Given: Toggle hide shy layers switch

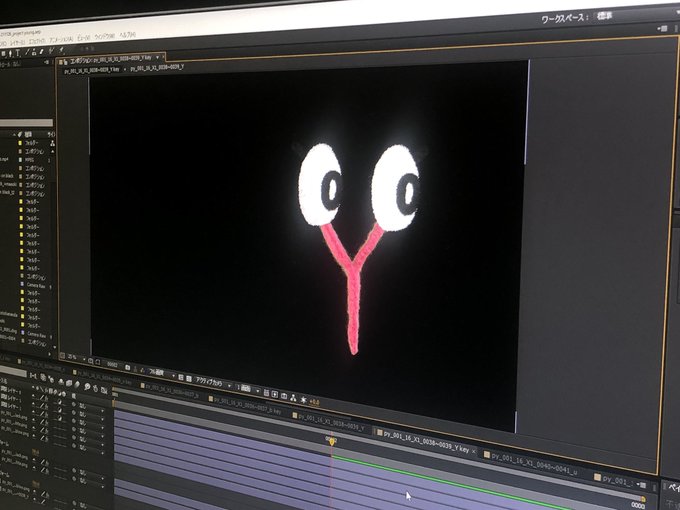Looking at the screenshot, I should point(61,382).
